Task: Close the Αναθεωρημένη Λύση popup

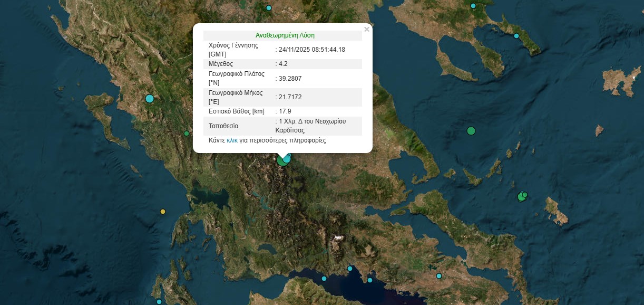Action: pyautogui.click(x=367, y=30)
